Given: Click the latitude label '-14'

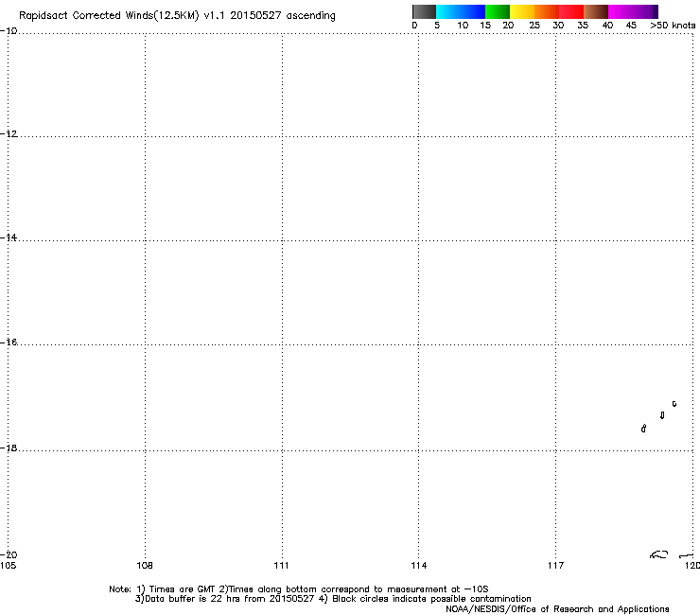Looking at the screenshot, I should click(9, 237).
